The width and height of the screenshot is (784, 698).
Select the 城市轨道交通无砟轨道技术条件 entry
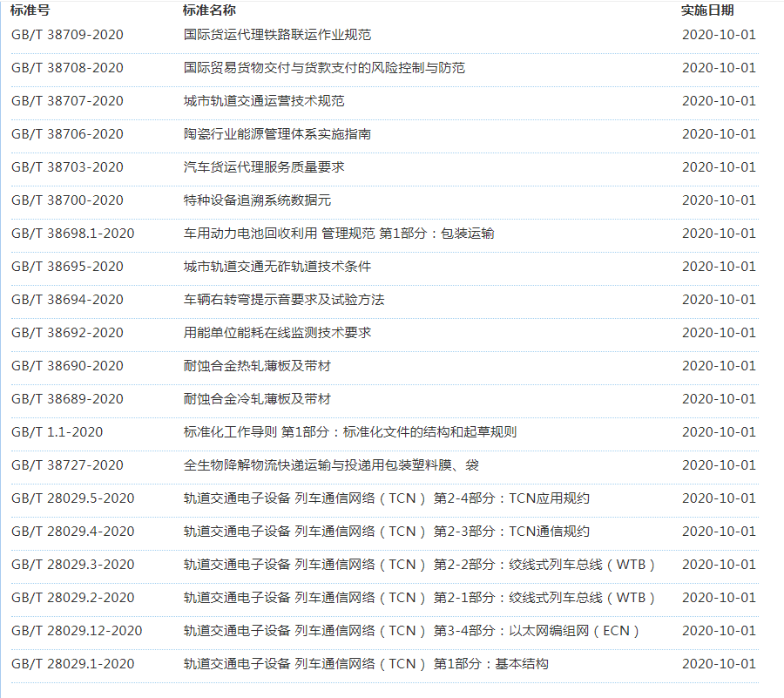[277, 267]
